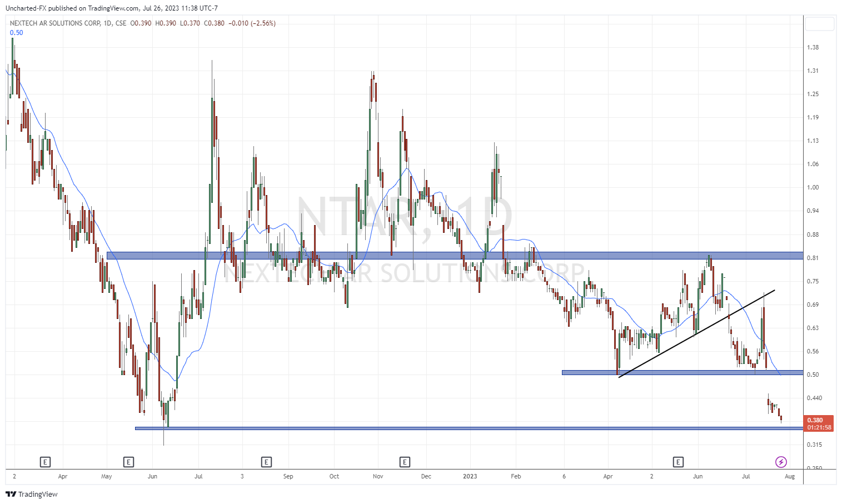Click the 01:21:58 countdown under the price tag
This screenshot has height=504, width=842.
point(819,427)
